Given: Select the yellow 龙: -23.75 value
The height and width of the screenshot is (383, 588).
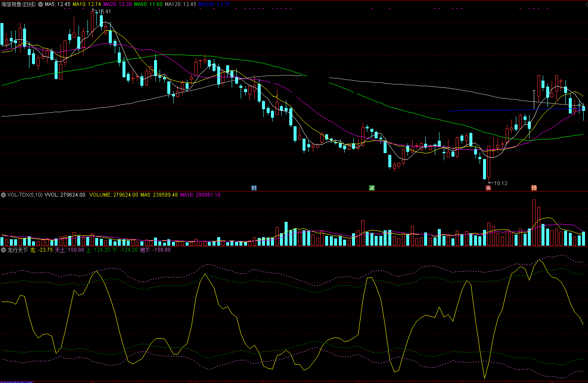Looking at the screenshot, I should click(41, 250).
